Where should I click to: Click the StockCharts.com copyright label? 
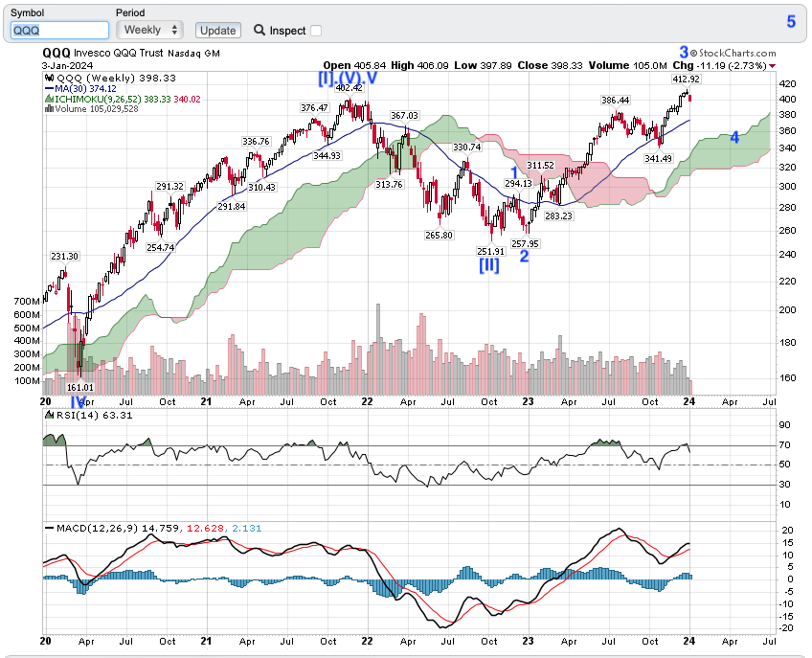(733, 53)
